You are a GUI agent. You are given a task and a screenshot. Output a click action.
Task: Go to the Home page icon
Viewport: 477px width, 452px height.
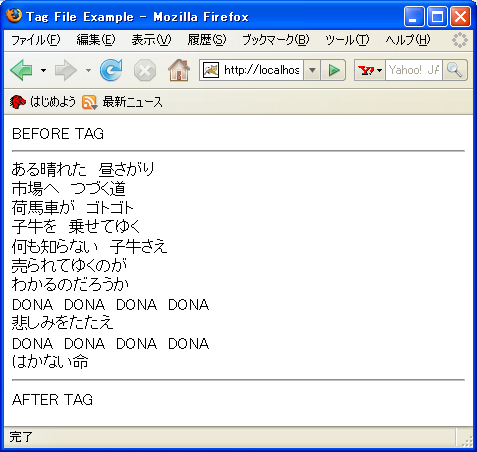click(x=179, y=70)
